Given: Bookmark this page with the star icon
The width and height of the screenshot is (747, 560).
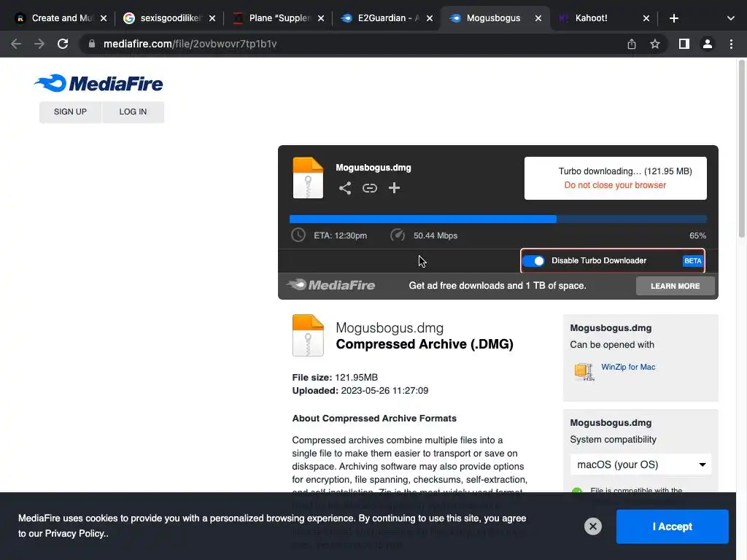Looking at the screenshot, I should tap(655, 44).
